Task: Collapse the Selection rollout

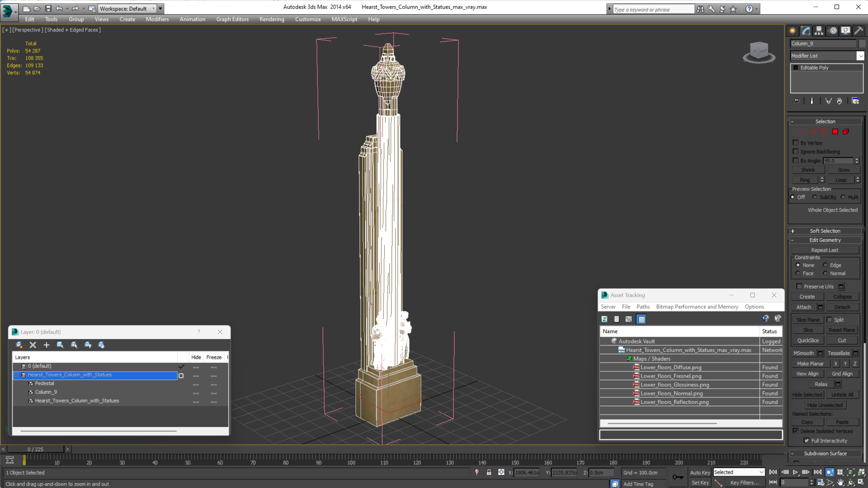Action: tap(825, 121)
